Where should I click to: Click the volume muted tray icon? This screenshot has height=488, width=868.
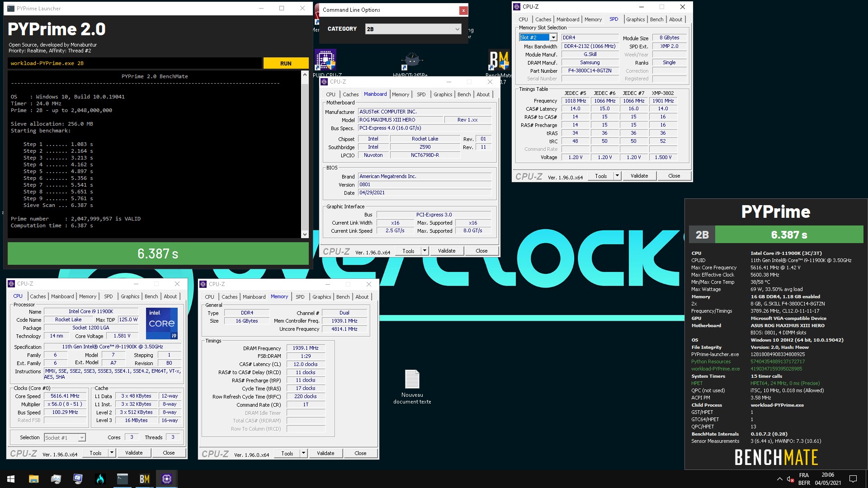(790, 479)
